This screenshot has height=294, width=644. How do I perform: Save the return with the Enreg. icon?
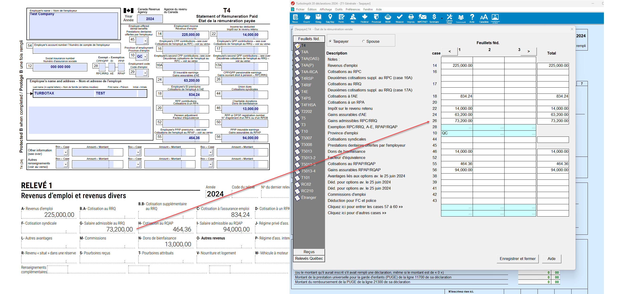[x=318, y=18]
